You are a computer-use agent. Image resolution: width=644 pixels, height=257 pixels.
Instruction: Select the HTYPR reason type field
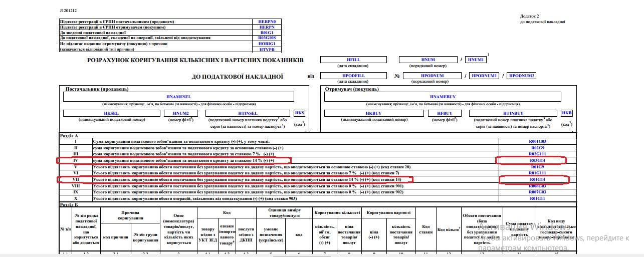point(267,50)
